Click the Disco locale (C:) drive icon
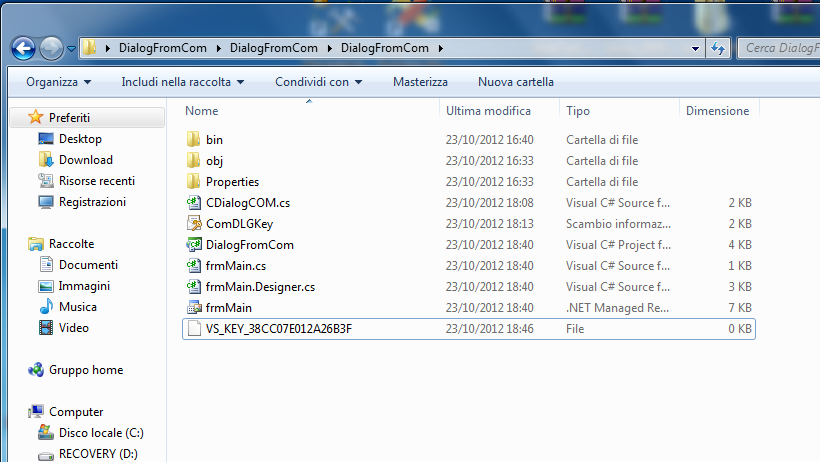The image size is (820, 462). (x=45, y=433)
